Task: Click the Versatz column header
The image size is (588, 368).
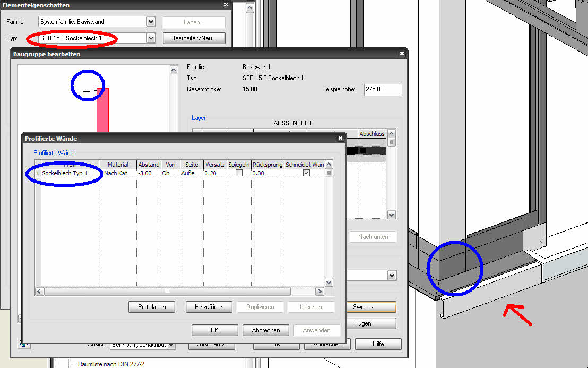Action: (215, 164)
